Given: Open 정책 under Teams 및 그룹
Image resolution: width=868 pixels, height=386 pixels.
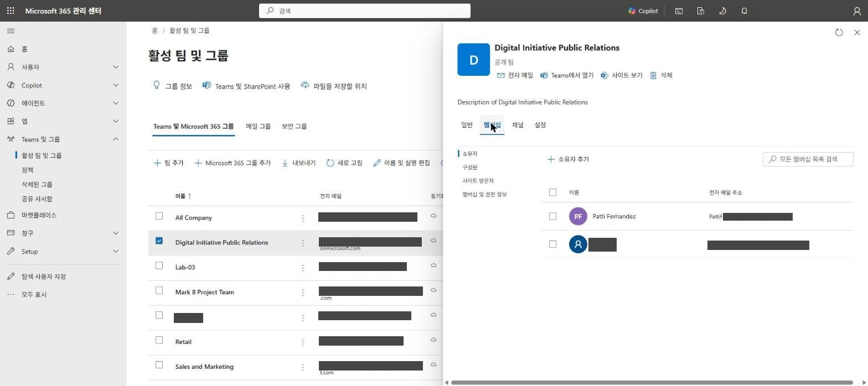Looking at the screenshot, I should coord(28,170).
